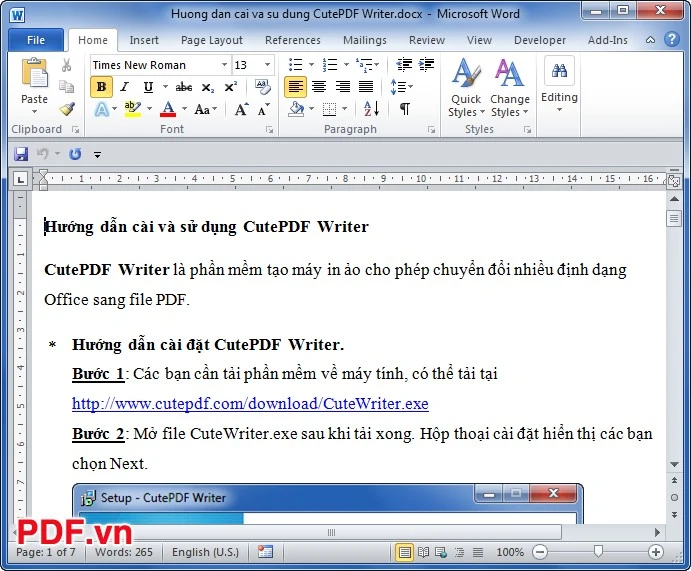Click the macro recording icon in status bar
The width and height of the screenshot is (691, 571).
265,552
